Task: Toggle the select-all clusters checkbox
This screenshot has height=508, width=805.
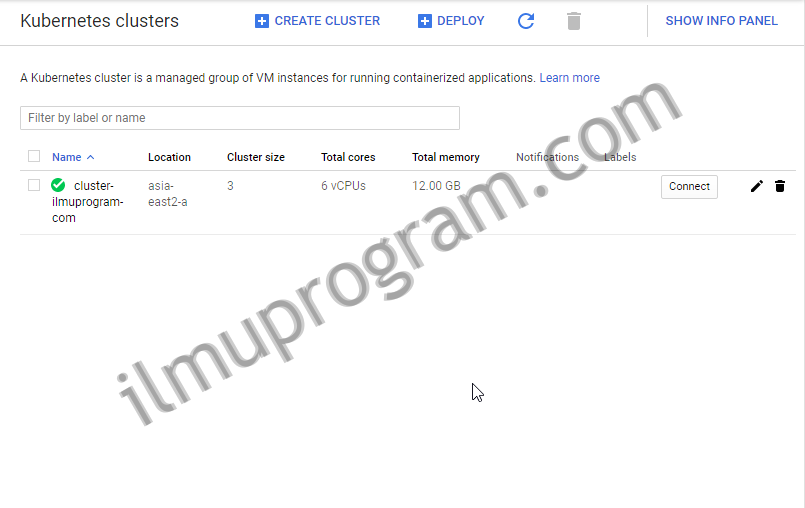Action: [34, 156]
